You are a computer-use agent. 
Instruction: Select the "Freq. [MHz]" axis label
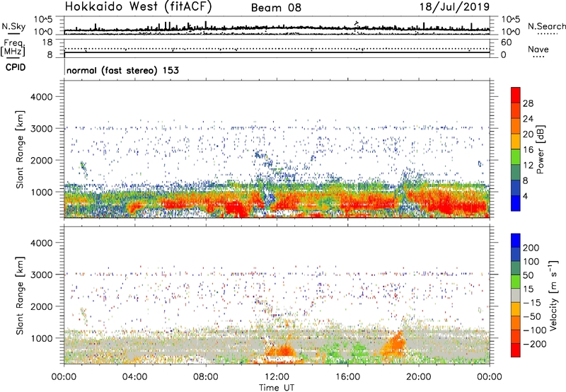pos(13,47)
